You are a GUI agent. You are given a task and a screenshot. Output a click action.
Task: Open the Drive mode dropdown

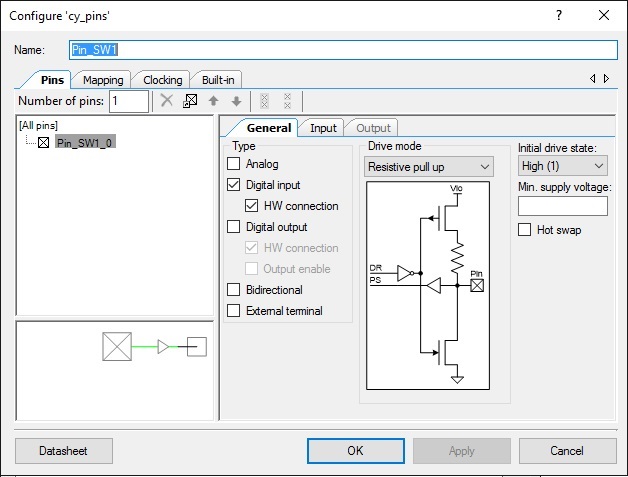428,166
